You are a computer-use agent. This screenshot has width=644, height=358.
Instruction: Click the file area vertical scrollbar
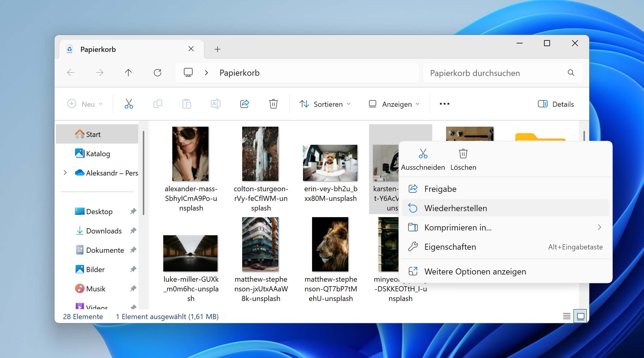[584, 136]
